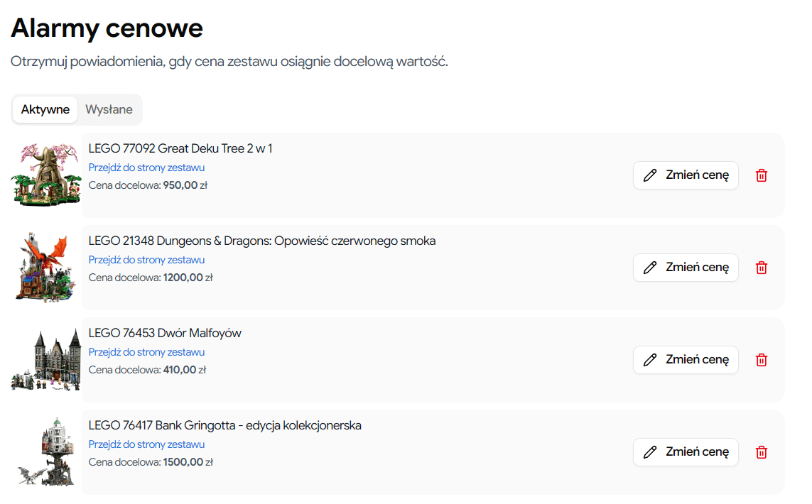812x504 pixels.
Task: Click the red dragon set thumbnail
Action: point(45,266)
